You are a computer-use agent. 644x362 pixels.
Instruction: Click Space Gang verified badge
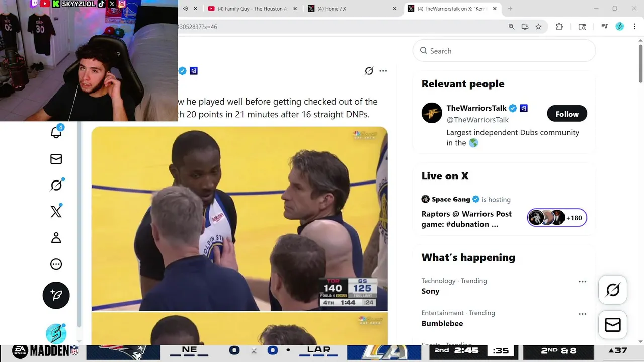476,199
